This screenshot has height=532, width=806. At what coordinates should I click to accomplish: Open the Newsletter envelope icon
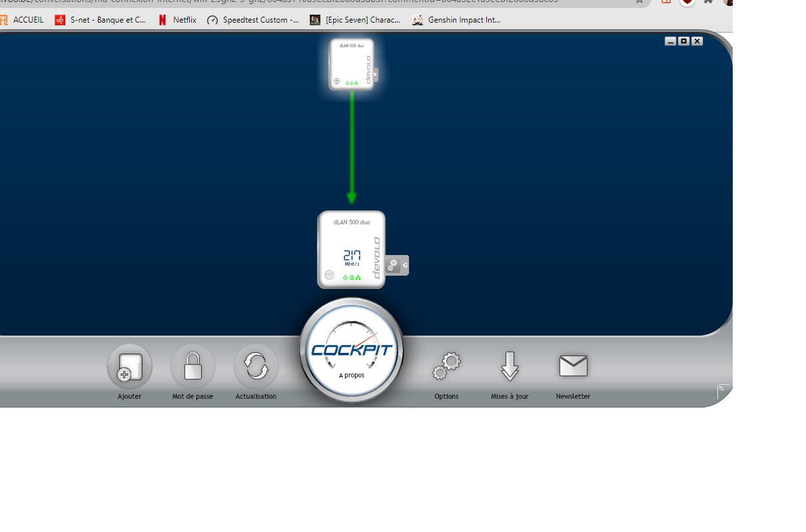pyautogui.click(x=573, y=366)
